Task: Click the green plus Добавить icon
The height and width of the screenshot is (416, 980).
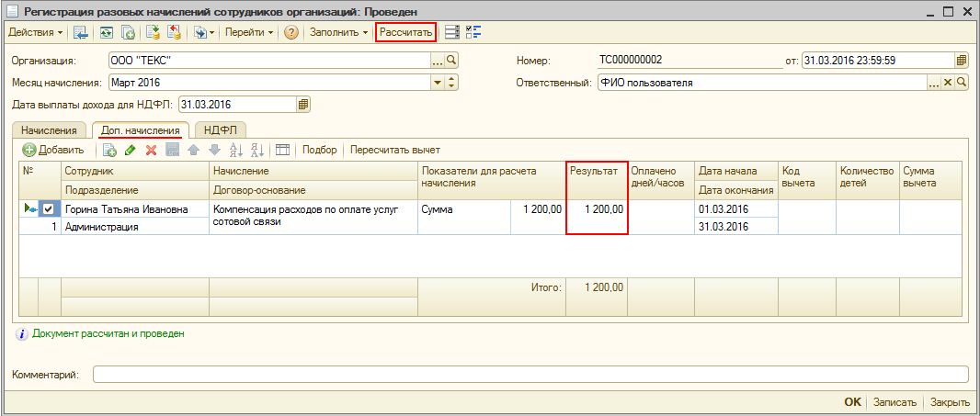Action: (29, 150)
